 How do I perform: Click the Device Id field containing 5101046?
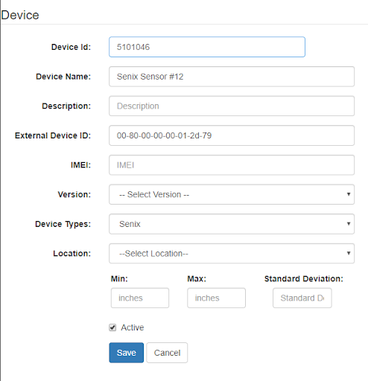click(x=207, y=47)
